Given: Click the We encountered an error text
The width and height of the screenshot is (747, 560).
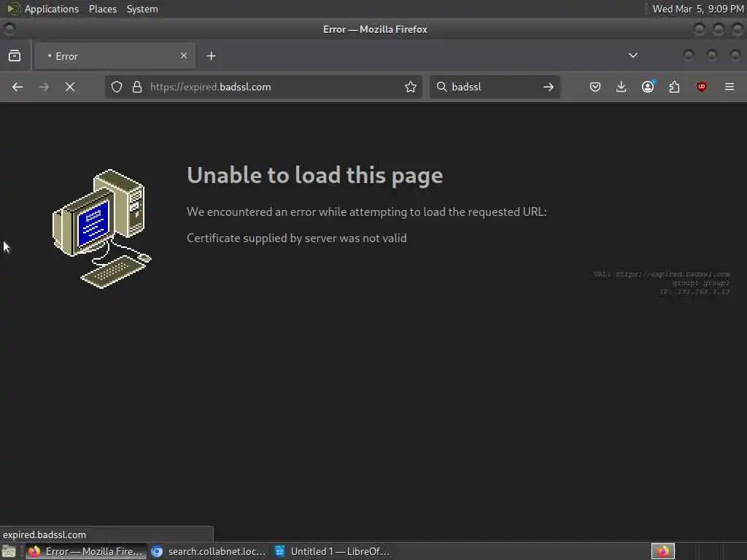Looking at the screenshot, I should tap(367, 212).
